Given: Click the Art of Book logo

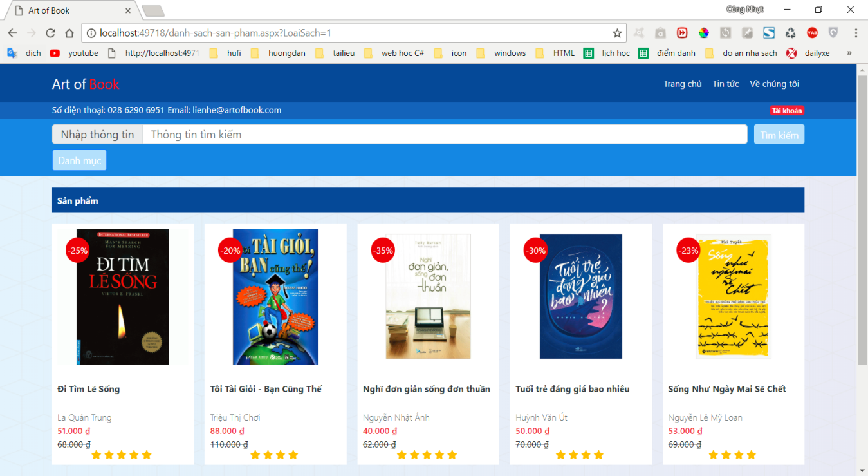Looking at the screenshot, I should (86, 84).
